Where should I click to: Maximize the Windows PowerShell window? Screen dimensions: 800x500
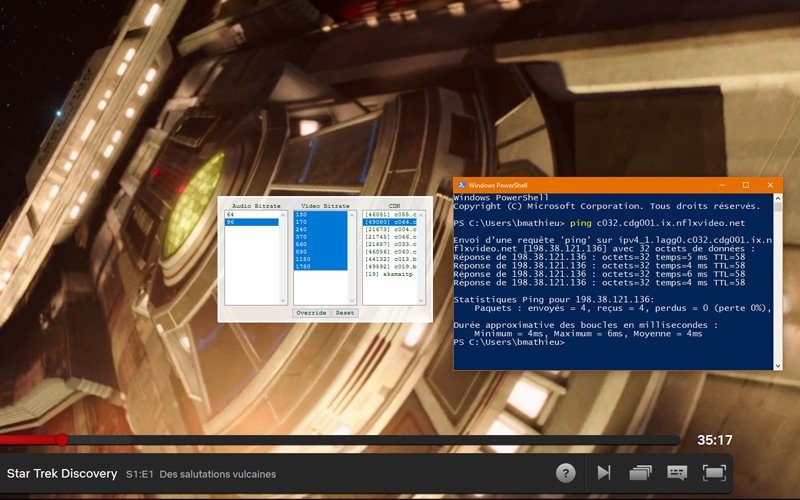coord(746,185)
